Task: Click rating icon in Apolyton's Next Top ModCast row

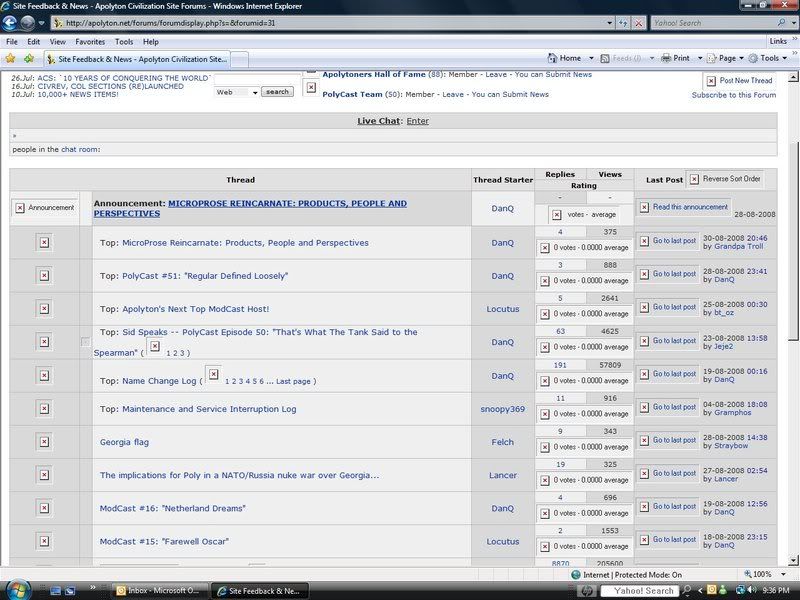Action: (545, 314)
